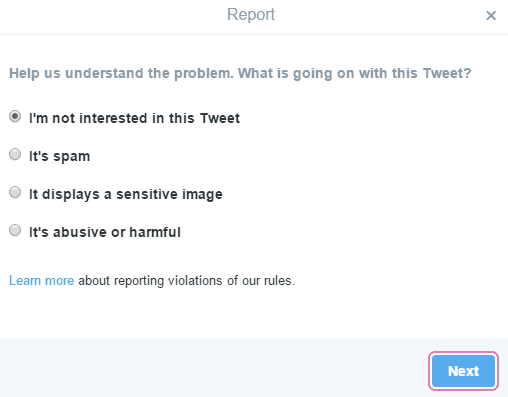This screenshot has width=508, height=397.
Task: Continue with the blue Next button
Action: point(463,371)
